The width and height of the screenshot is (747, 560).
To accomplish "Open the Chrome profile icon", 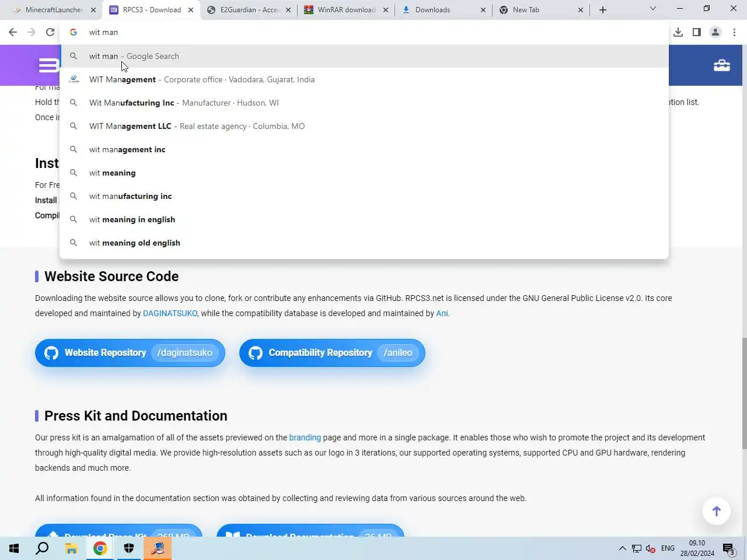I will tap(715, 32).
